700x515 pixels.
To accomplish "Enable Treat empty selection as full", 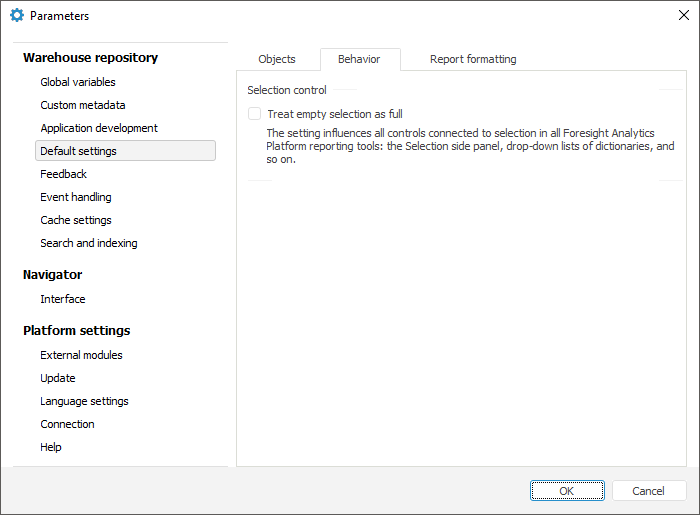I will [x=255, y=114].
